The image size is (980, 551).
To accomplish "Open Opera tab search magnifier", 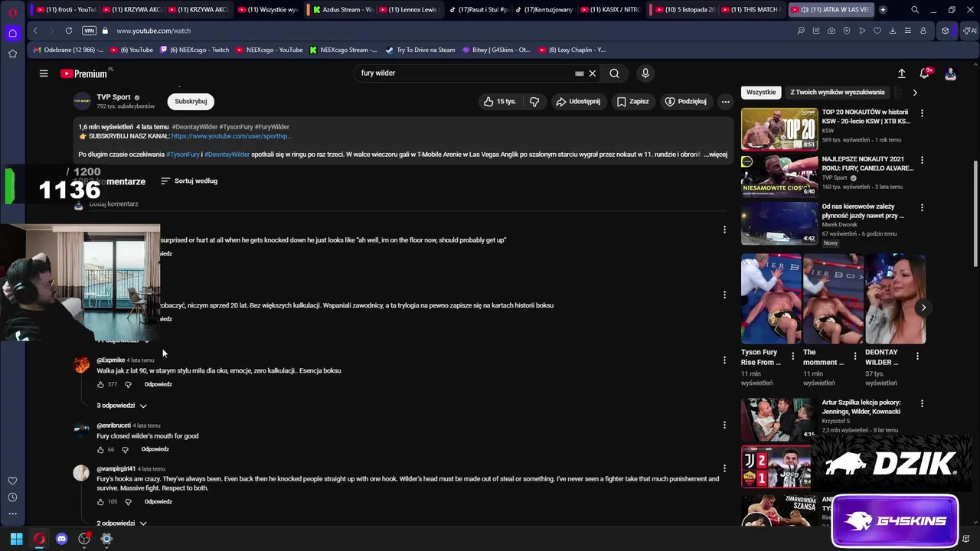I will [x=915, y=9].
